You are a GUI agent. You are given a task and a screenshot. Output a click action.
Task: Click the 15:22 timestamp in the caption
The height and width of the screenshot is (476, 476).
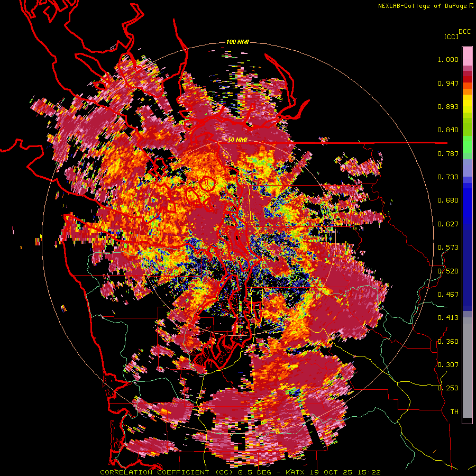point(369,472)
